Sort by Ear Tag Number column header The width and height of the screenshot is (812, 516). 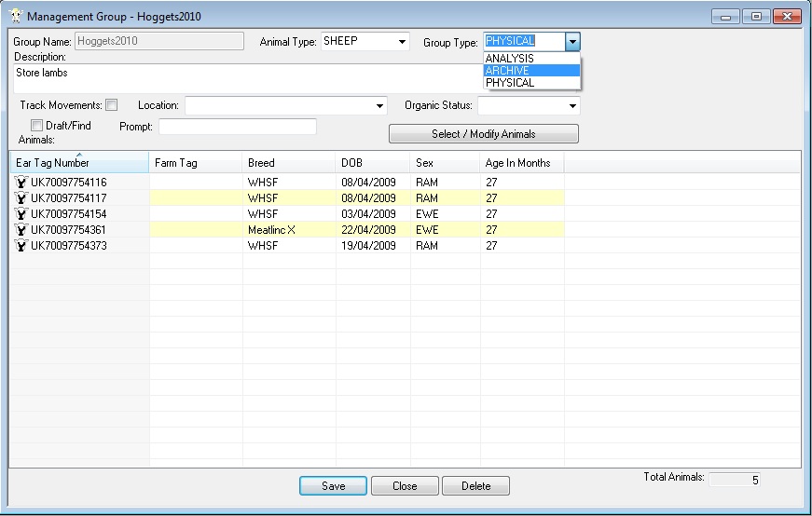(x=79, y=162)
